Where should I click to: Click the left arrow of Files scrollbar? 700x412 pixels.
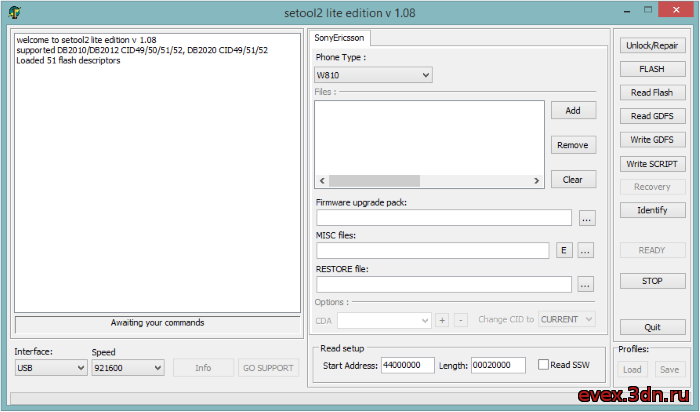point(322,181)
